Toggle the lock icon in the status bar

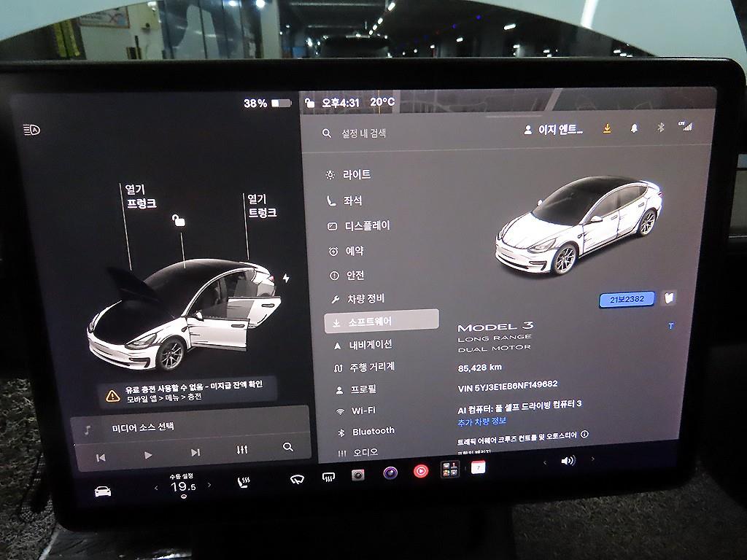pyautogui.click(x=309, y=104)
